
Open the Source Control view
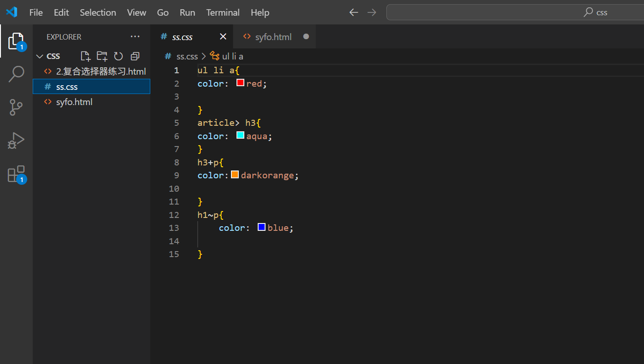click(x=16, y=107)
